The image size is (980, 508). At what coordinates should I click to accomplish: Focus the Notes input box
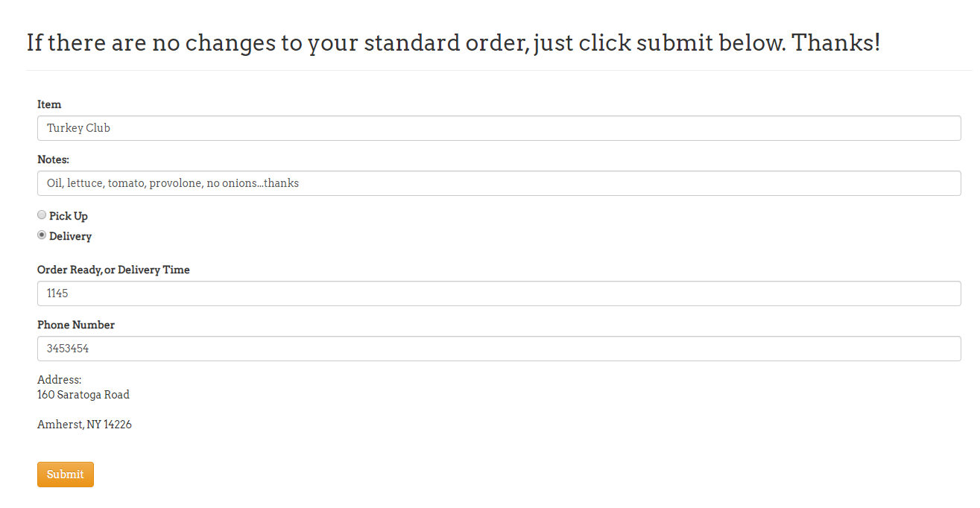pos(499,183)
